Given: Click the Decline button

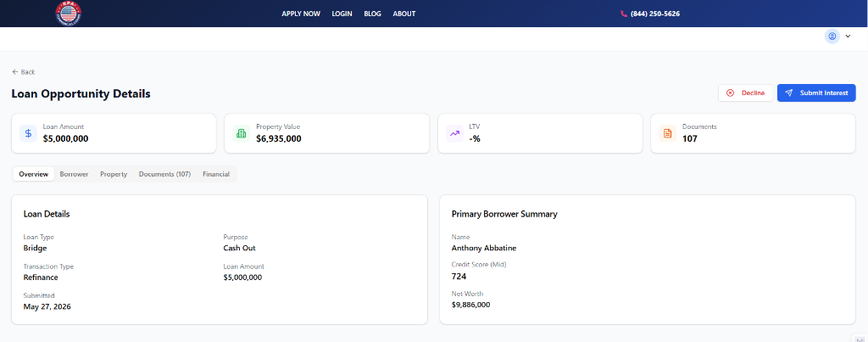Looking at the screenshot, I should [745, 93].
